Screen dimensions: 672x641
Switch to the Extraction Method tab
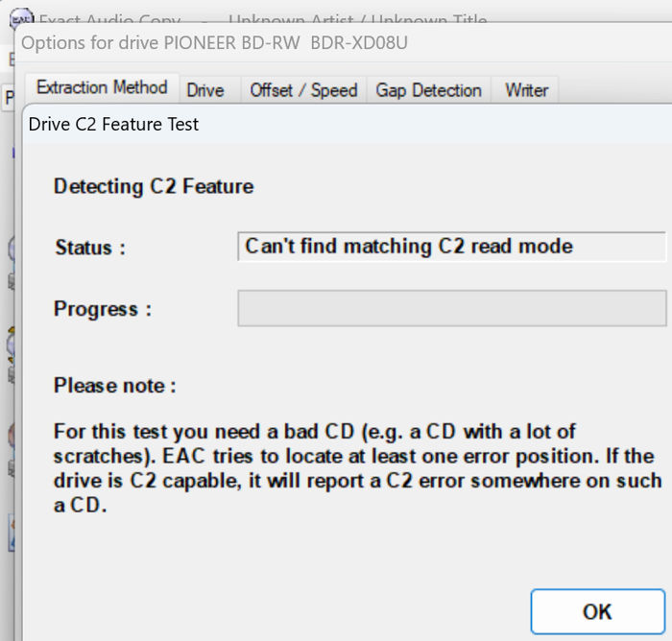point(102,88)
